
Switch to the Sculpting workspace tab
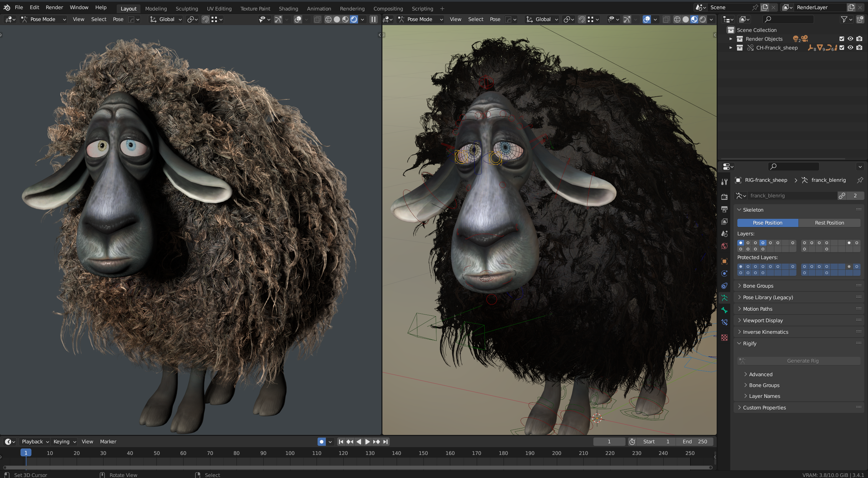[x=187, y=8]
